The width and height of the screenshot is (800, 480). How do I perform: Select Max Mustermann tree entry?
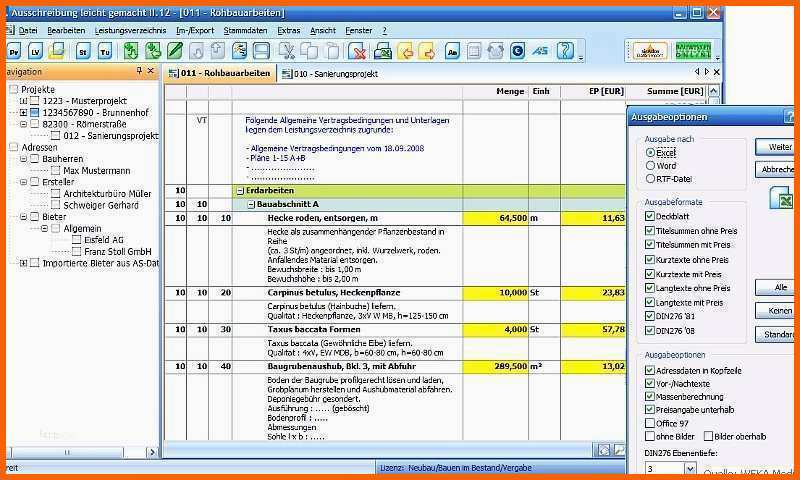pyautogui.click(x=96, y=170)
